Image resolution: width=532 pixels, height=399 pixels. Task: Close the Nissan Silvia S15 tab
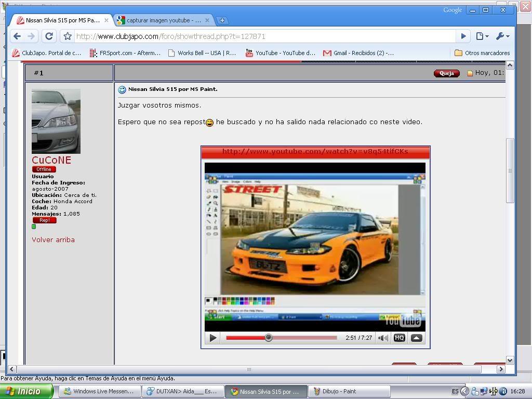tap(106, 20)
